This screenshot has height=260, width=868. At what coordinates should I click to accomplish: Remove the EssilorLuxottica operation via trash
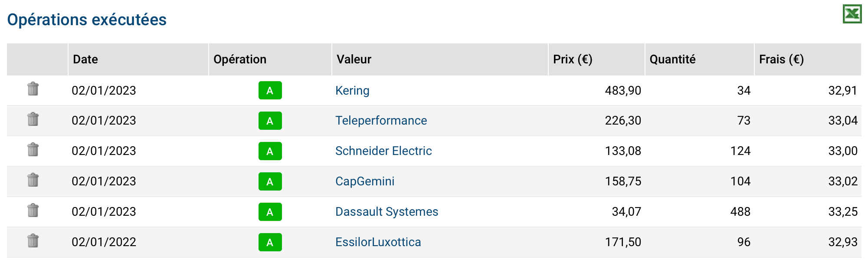coord(33,241)
